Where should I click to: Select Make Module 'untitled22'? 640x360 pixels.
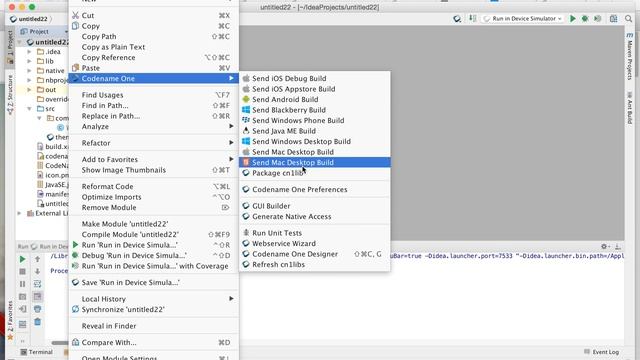point(153,224)
